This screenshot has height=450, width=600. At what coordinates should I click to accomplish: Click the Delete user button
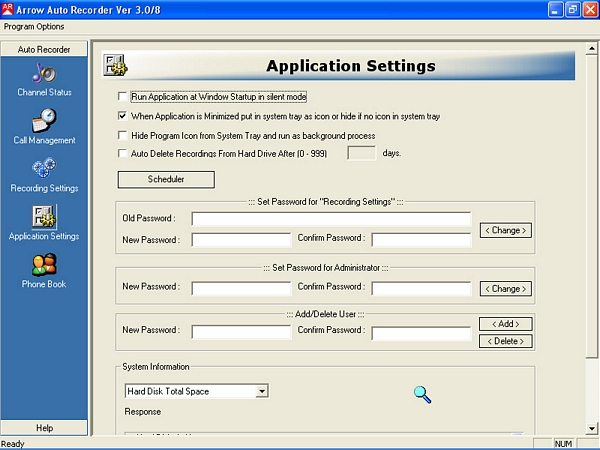pos(505,341)
